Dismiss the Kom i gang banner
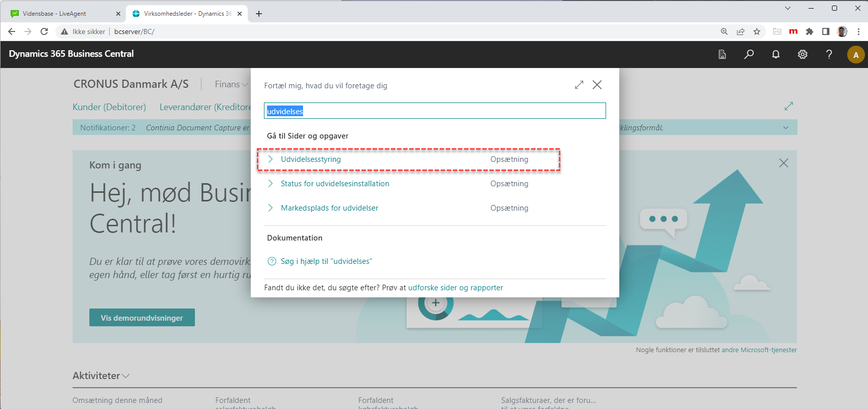868x409 pixels. point(784,163)
